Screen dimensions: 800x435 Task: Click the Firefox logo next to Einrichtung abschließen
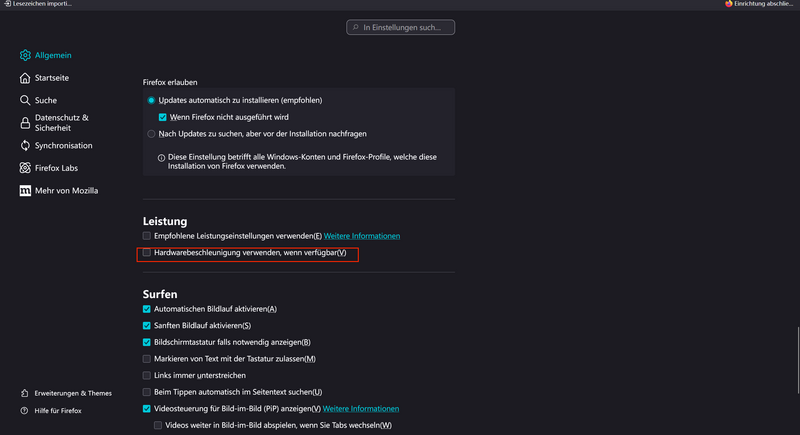[x=729, y=4]
